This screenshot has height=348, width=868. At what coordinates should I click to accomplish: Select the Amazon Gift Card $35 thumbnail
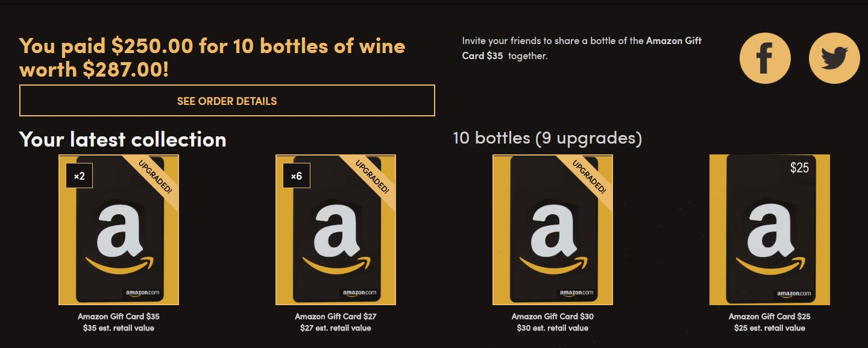pyautogui.click(x=119, y=230)
